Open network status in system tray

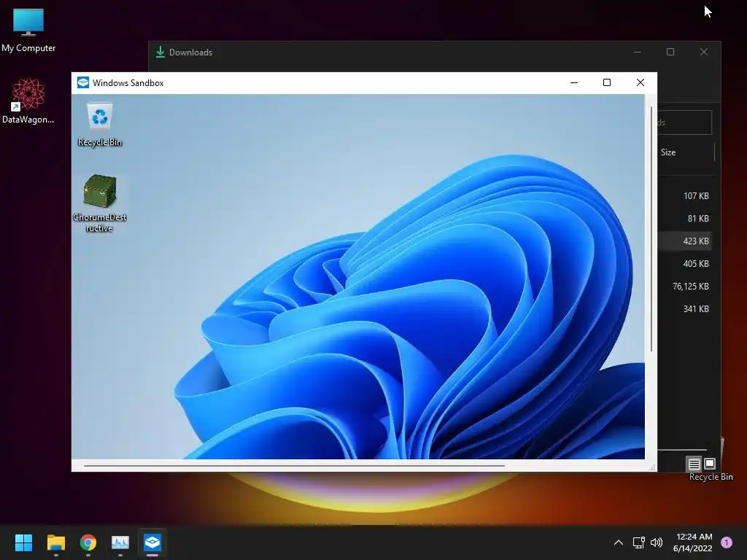click(x=638, y=542)
